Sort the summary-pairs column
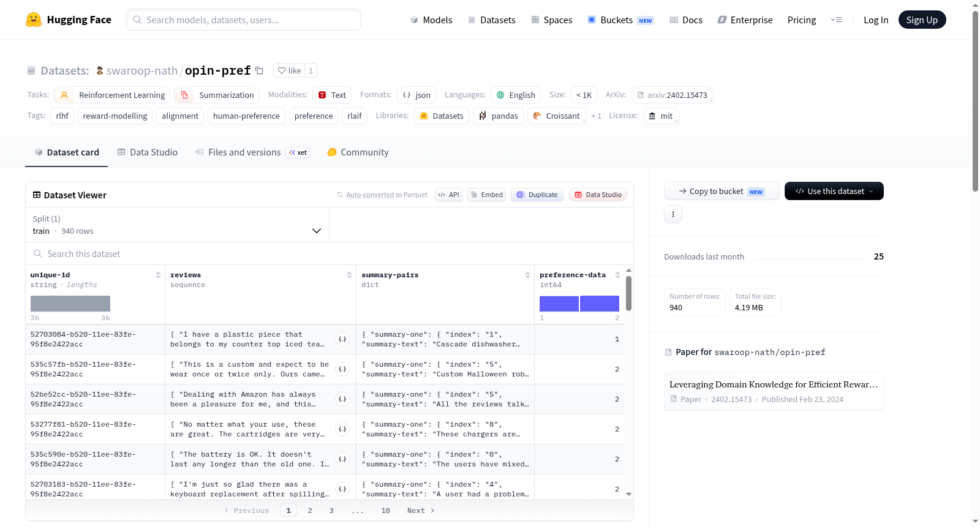Screen dimensions: 980x527 tap(527, 275)
